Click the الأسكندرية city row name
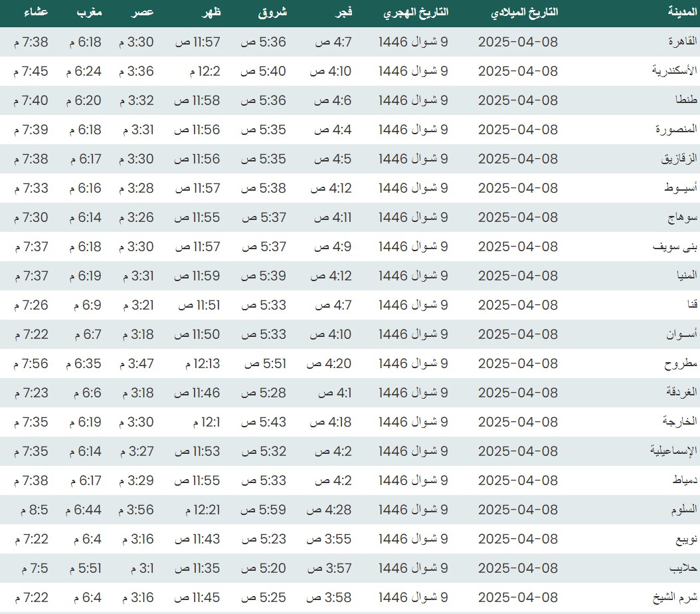Screen dimensions: 700x614 [674, 71]
